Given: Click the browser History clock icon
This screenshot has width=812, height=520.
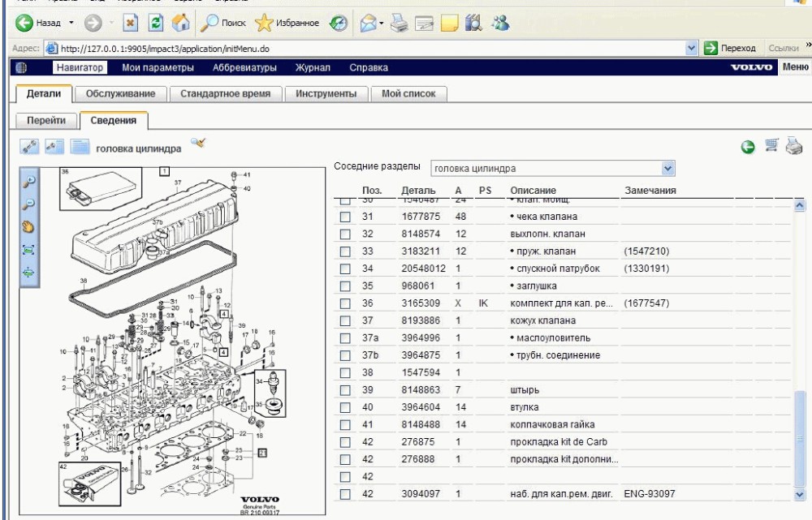Looking at the screenshot, I should tap(338, 23).
